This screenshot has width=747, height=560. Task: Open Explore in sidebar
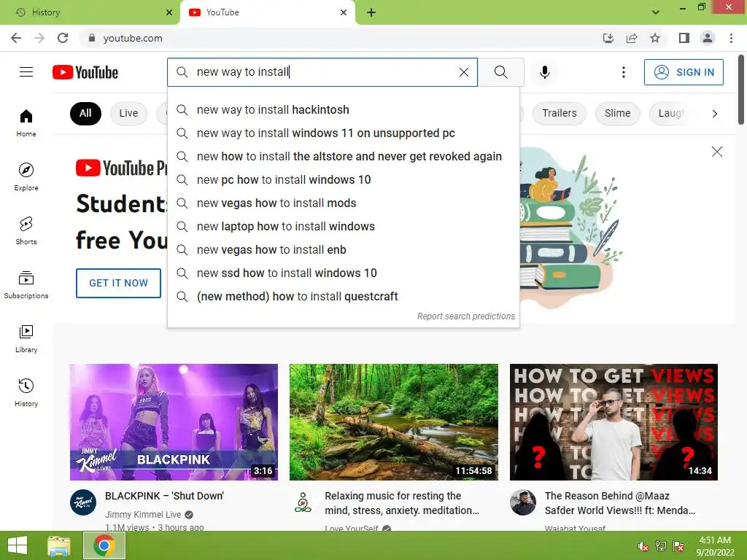click(x=26, y=176)
